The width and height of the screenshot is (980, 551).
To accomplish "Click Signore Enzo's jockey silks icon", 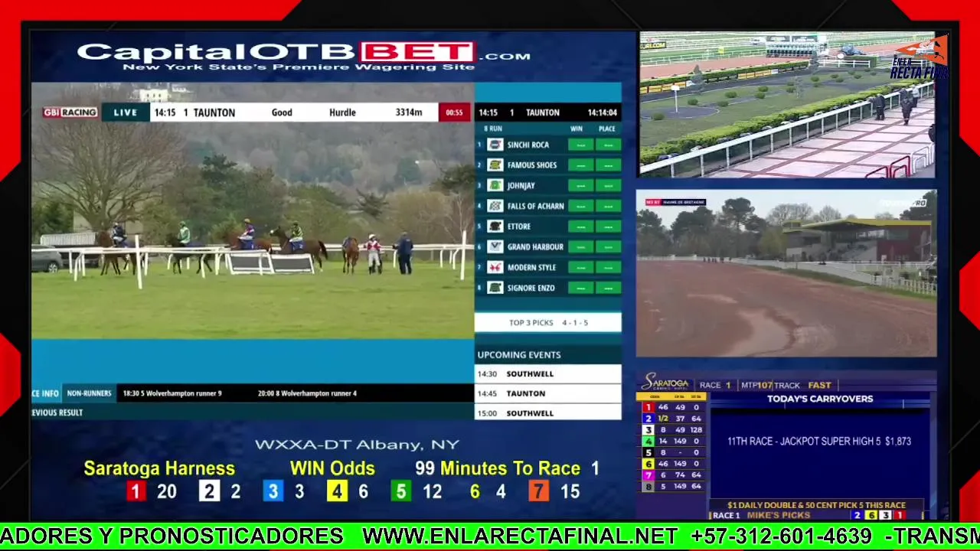I will [495, 288].
